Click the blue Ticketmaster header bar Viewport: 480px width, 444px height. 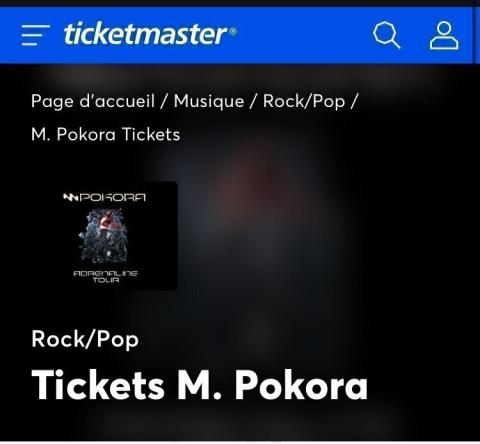[240, 35]
